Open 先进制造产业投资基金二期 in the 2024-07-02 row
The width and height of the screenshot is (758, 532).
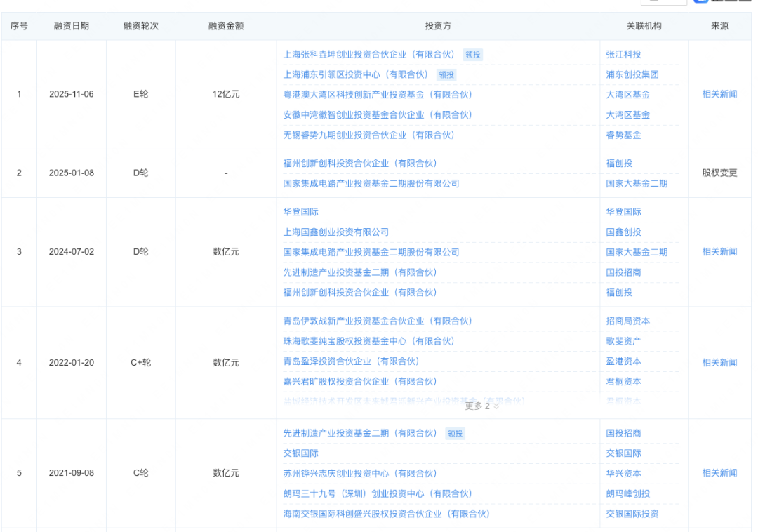360,272
